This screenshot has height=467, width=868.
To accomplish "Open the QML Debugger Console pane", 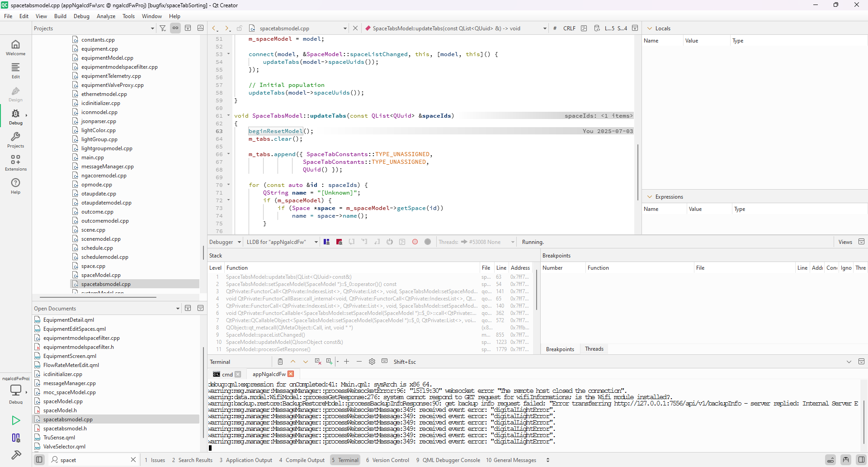I will (x=448, y=460).
